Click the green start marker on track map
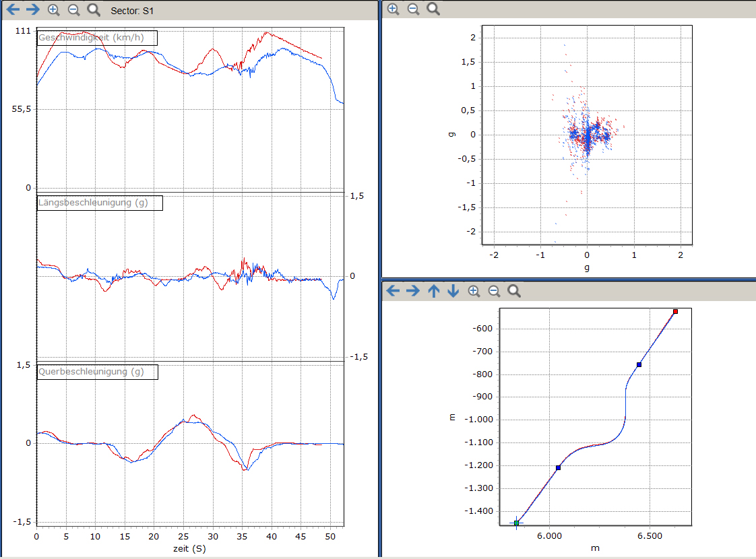 click(x=517, y=523)
